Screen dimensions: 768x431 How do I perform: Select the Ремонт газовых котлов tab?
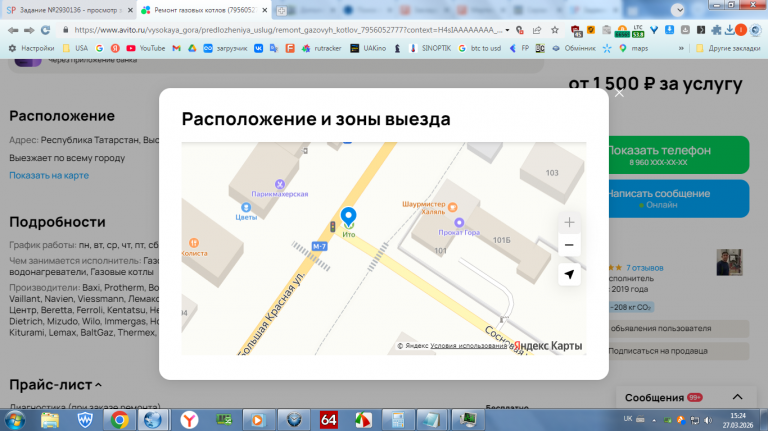[x=203, y=10]
